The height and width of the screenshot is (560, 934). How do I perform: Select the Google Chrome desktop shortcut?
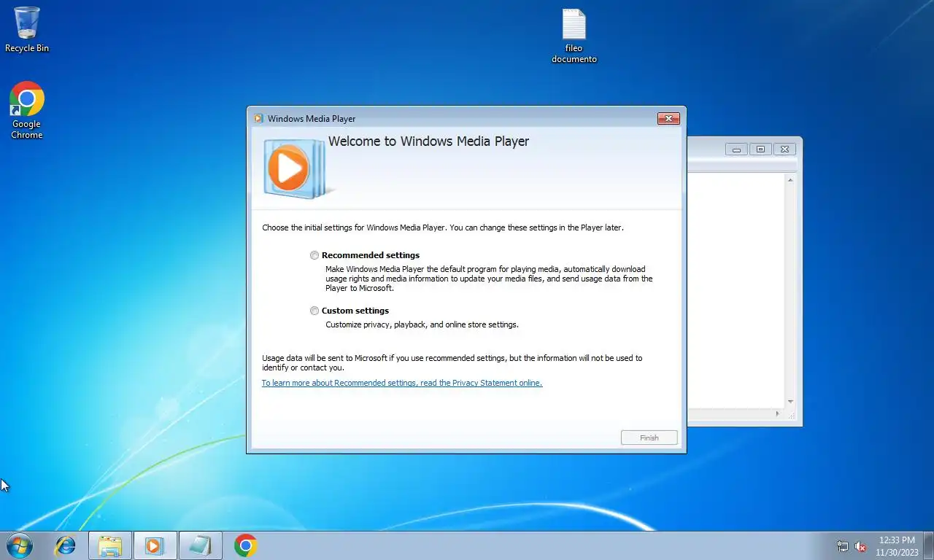point(27,110)
